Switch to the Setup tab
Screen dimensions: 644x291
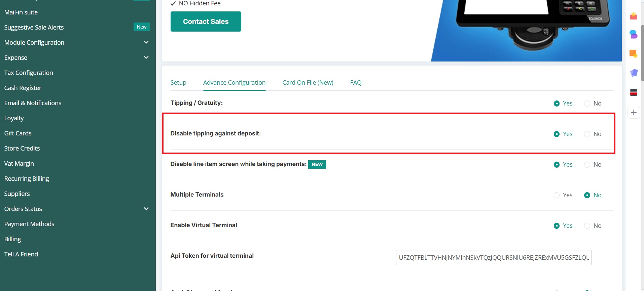178,83
